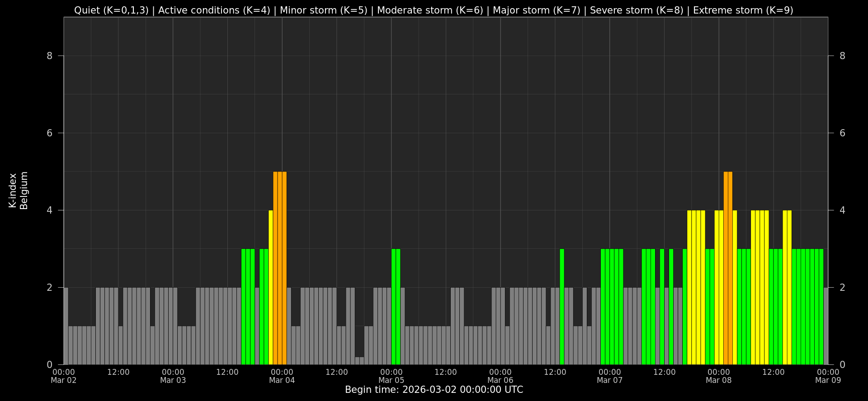
Task: Click the "Minor storm (K=5)" legend label
Action: point(324,10)
